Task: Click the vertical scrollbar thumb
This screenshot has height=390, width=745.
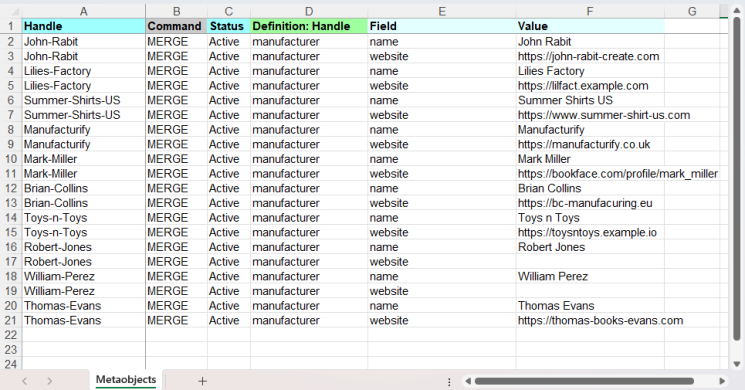Action: (737, 179)
